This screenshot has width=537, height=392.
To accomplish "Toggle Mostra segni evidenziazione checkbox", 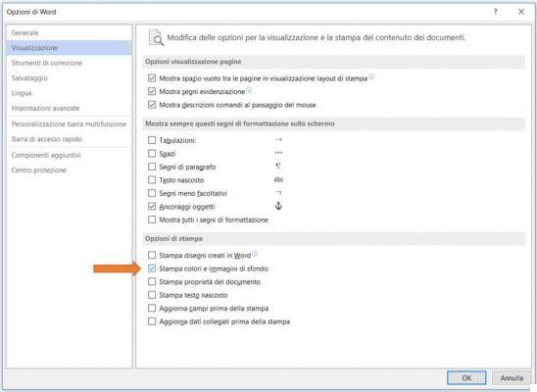I will [x=152, y=91].
